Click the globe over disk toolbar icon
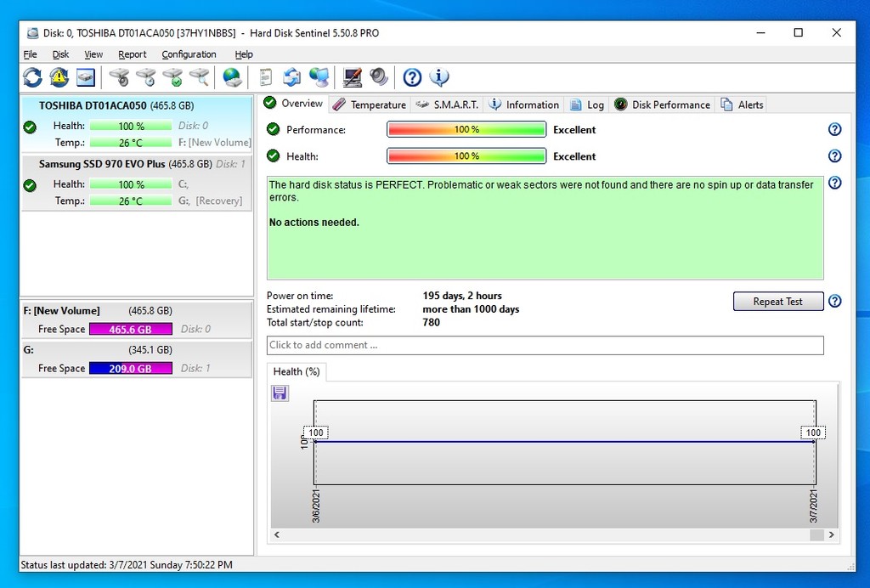 (233, 77)
